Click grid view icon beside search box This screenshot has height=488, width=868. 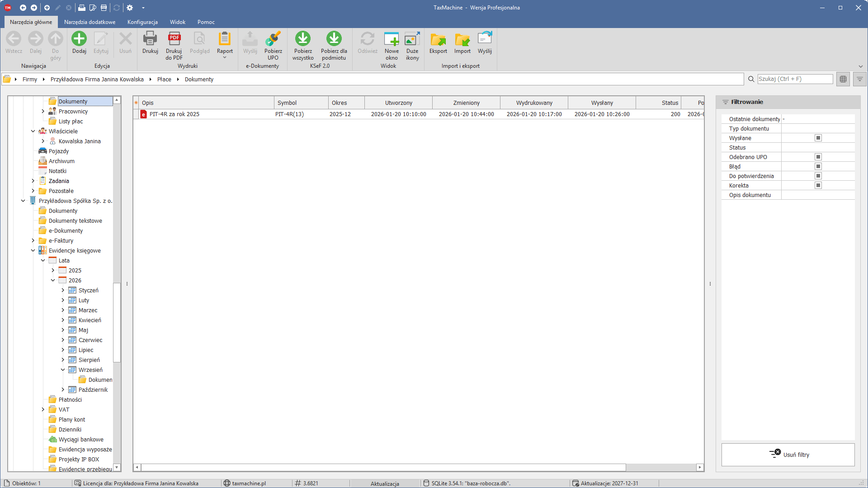(x=843, y=79)
